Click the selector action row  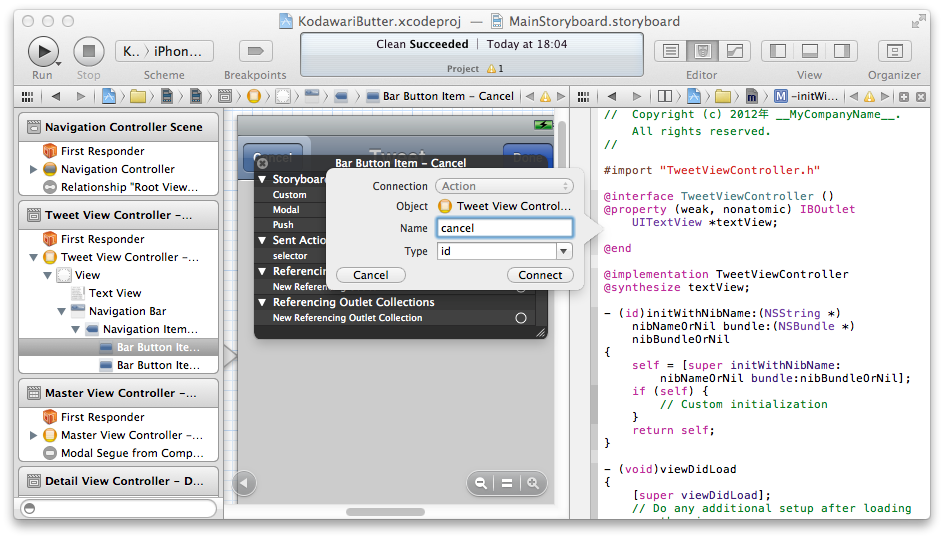290,256
